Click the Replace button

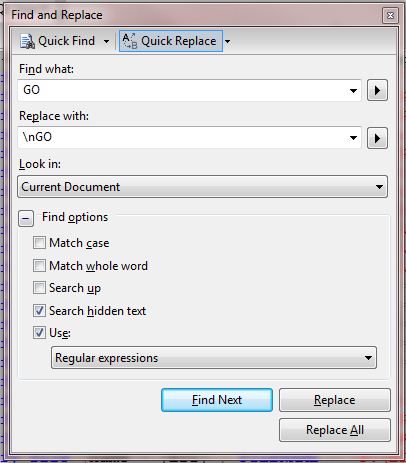coord(335,400)
